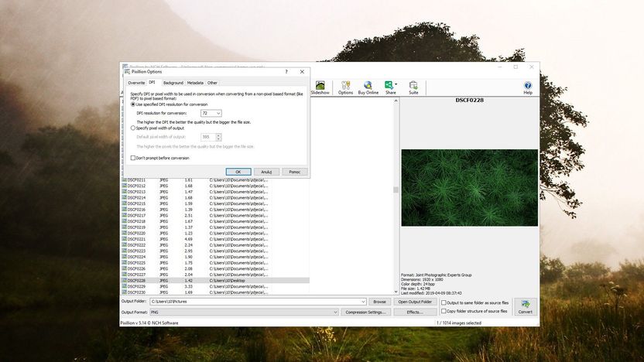This screenshot has width=644, height=362.
Task: Open the Other tab
Action: point(212,83)
